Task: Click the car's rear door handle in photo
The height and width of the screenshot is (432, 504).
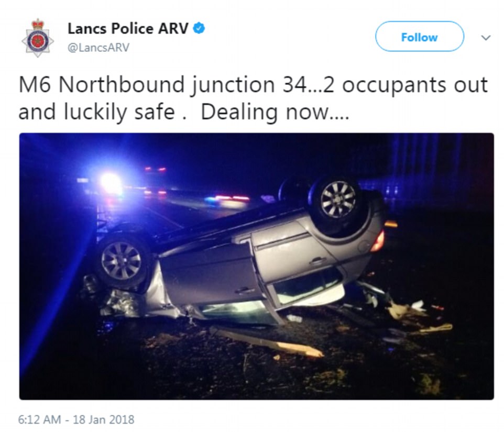Action: click(316, 260)
